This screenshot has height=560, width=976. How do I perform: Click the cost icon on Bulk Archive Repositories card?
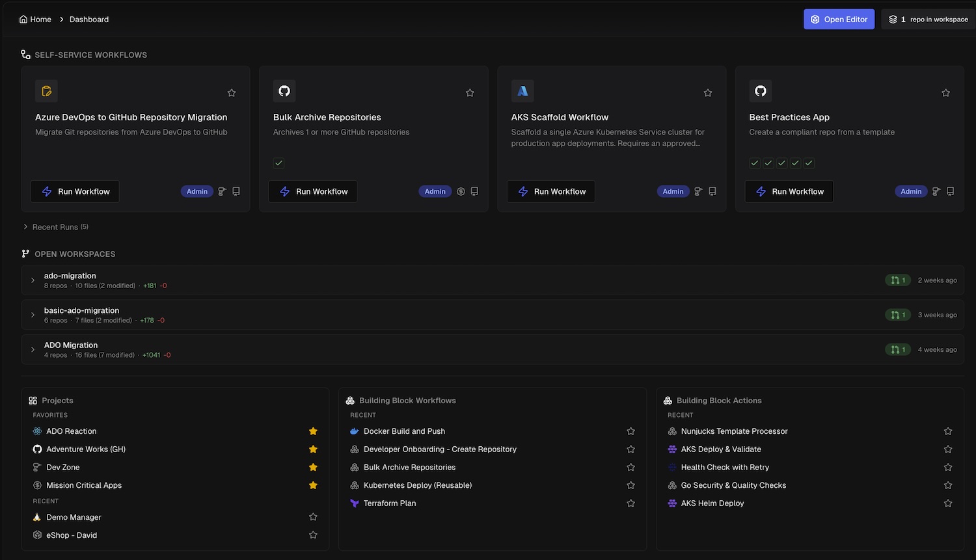461,191
